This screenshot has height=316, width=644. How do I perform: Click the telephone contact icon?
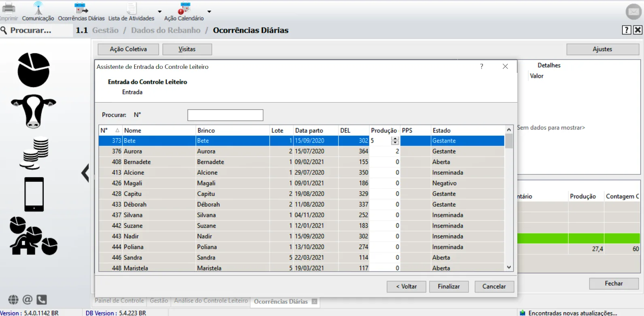42,300
